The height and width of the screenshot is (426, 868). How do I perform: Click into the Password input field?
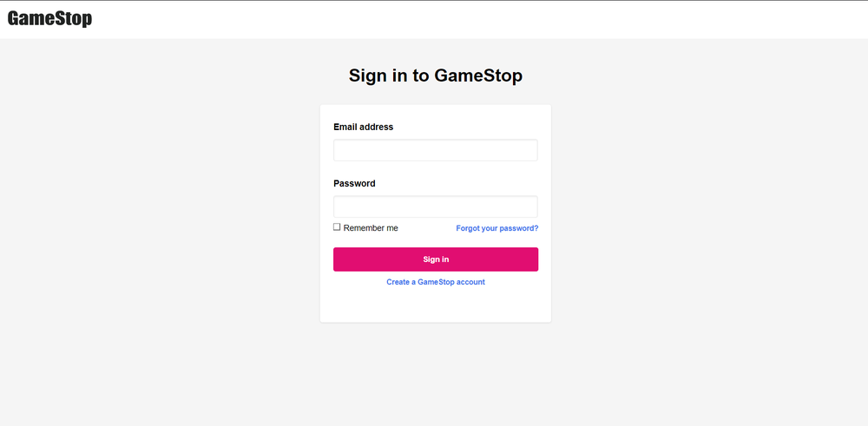pos(435,206)
